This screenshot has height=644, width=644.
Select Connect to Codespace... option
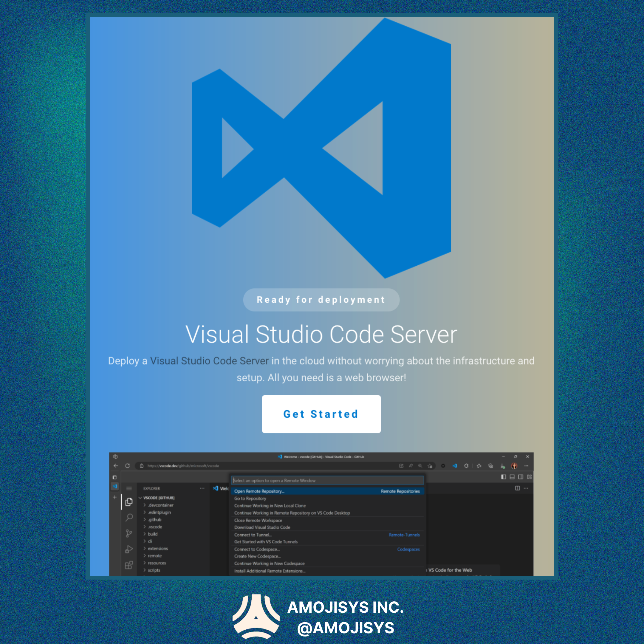point(328,549)
